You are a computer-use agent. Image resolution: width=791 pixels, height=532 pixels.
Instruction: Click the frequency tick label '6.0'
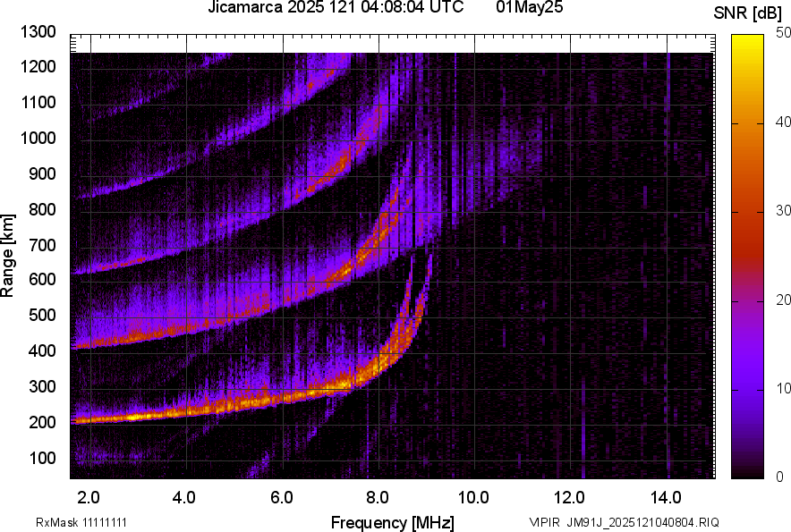(x=281, y=498)
